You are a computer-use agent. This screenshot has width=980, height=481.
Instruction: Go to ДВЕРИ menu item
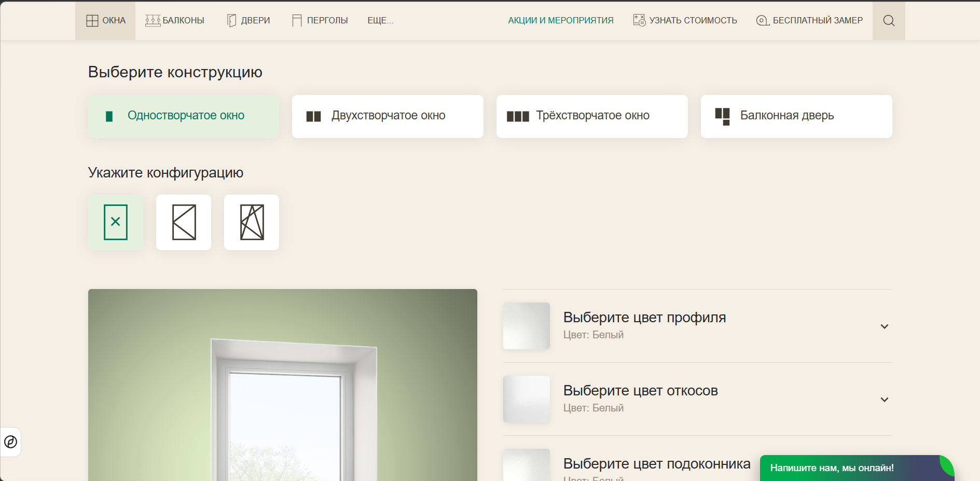point(249,21)
